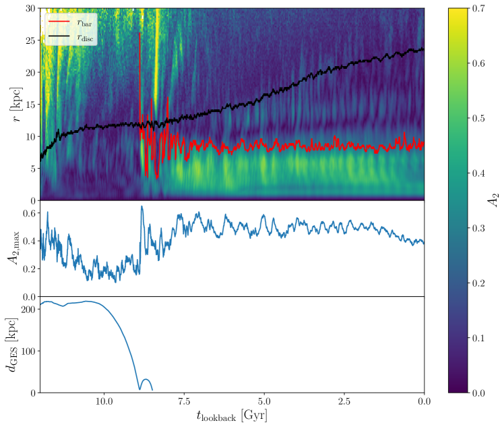This screenshot has height=427, width=504.
Task: Click the 0.3 colorbar tick label
Action: click(x=478, y=228)
